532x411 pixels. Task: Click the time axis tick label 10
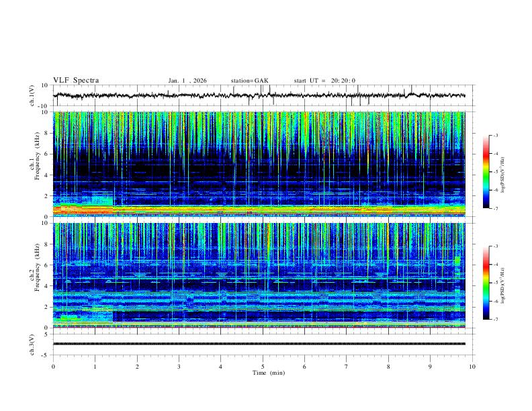tap(472, 367)
